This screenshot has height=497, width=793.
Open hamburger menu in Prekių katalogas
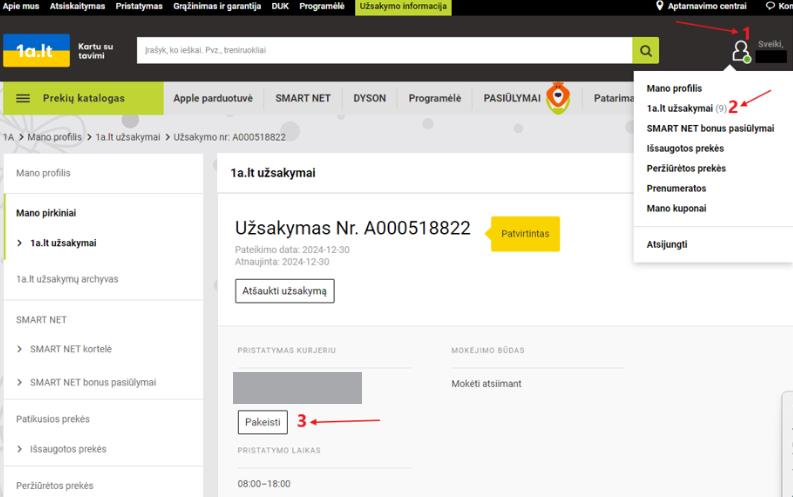coord(23,98)
